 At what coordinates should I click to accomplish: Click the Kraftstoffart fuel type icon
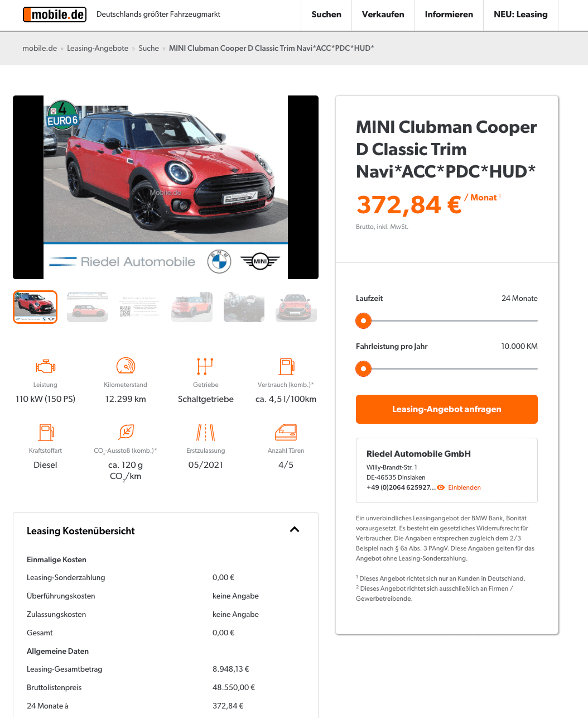coord(46,432)
